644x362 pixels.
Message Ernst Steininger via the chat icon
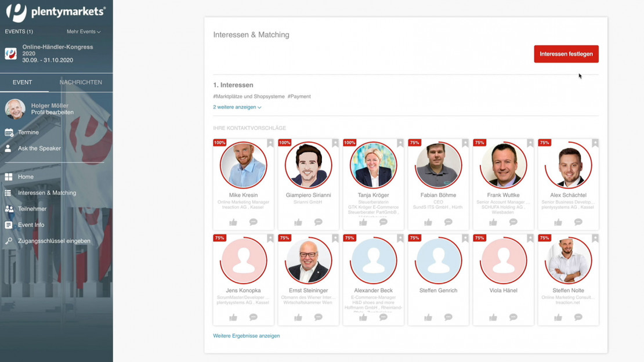319,317
